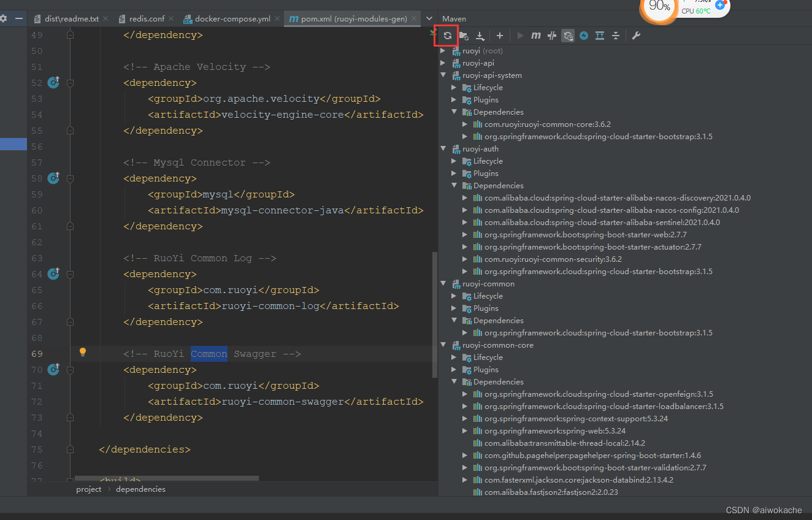Show hidden editor tabs dropdown

pos(429,19)
